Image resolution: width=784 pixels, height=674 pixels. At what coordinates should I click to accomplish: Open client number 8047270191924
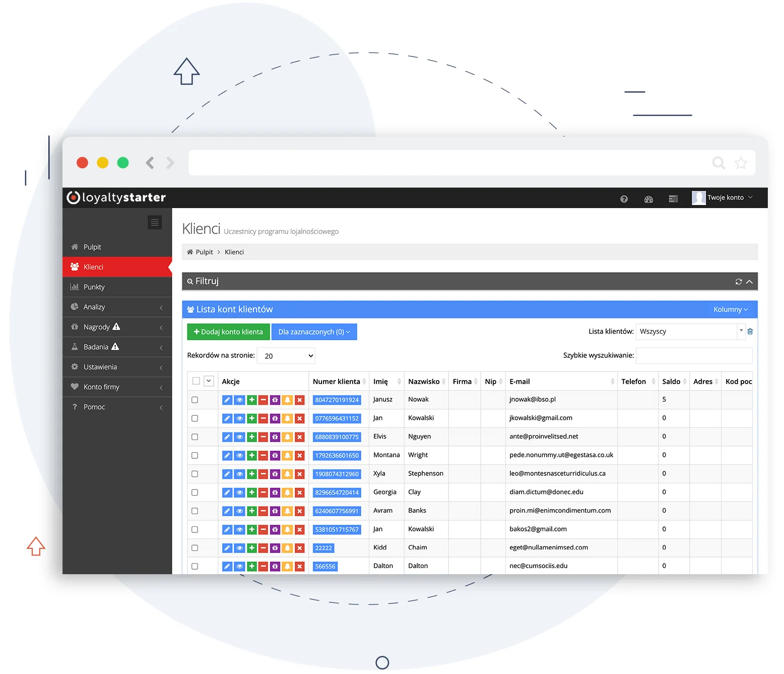(x=337, y=400)
